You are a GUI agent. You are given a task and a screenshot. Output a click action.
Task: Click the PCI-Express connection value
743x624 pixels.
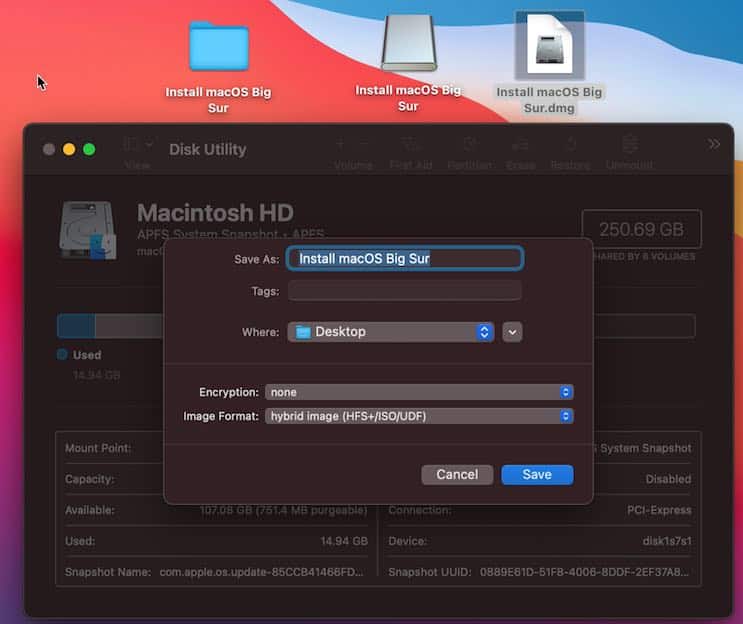click(x=659, y=510)
